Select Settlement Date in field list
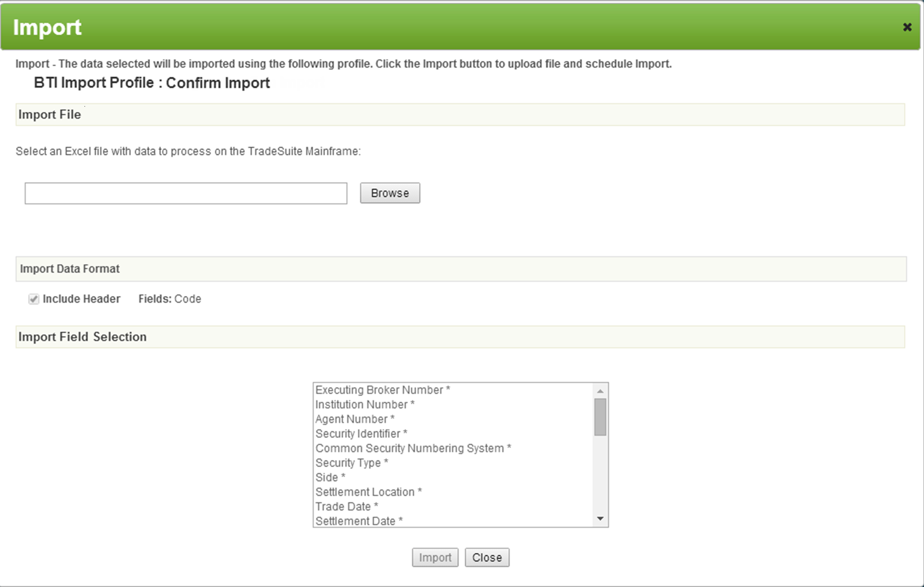The height and width of the screenshot is (587, 924). (x=358, y=521)
